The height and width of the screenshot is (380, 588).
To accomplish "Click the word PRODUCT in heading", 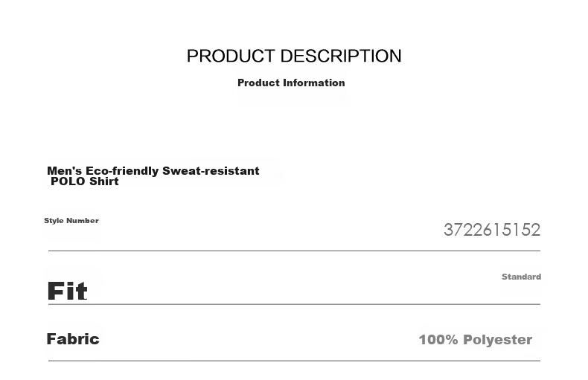I will pyautogui.click(x=231, y=57).
